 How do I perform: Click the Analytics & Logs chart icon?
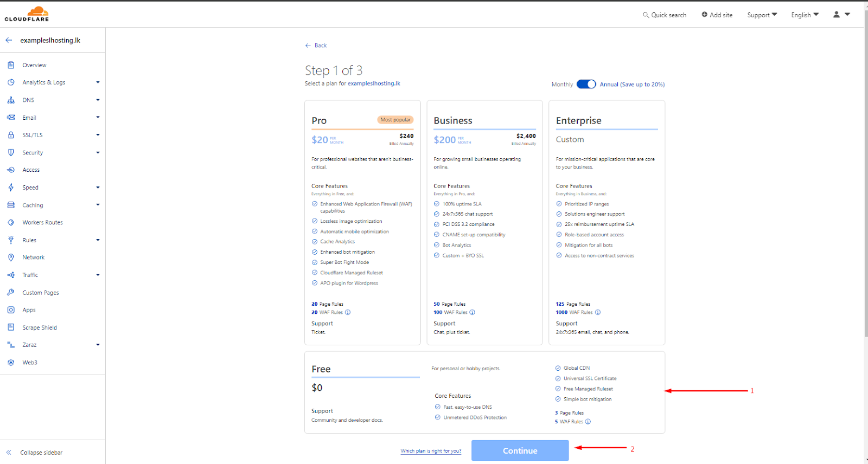(x=11, y=82)
